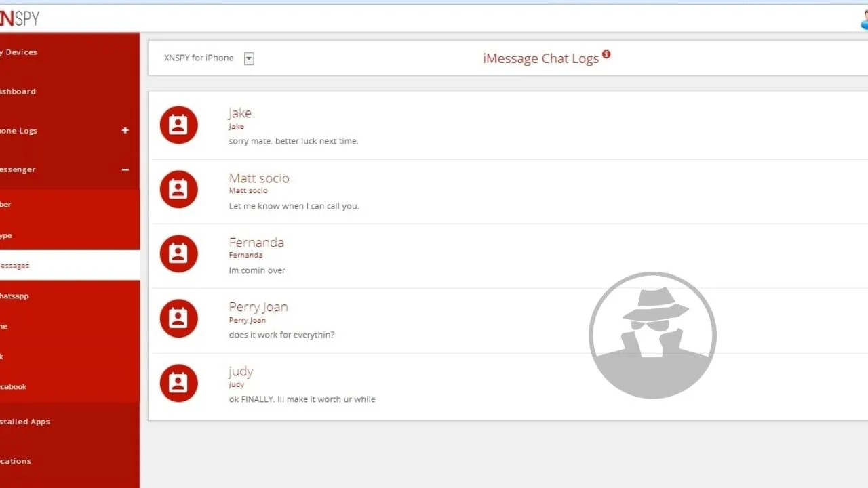Click message 'Let me know when I can call you.'

pyautogui.click(x=294, y=206)
